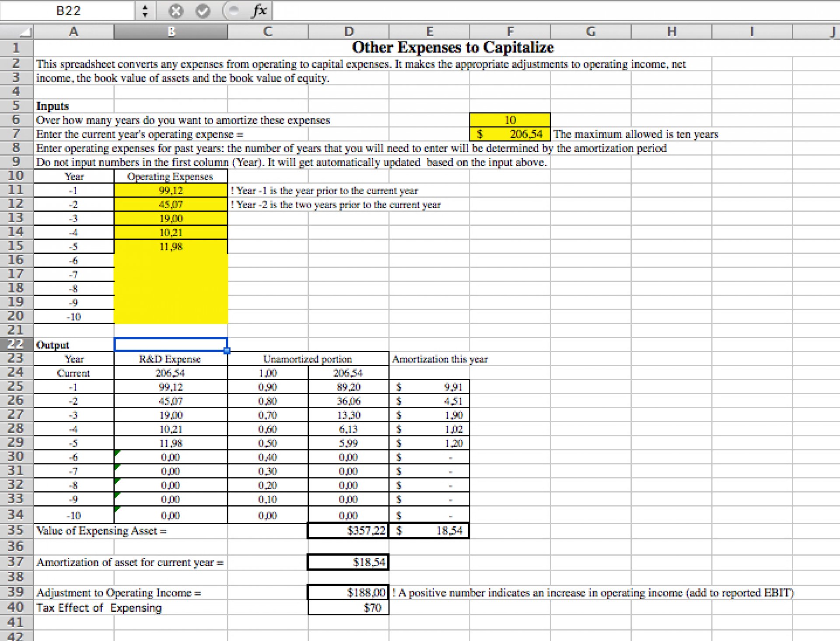The height and width of the screenshot is (641, 840).
Task: Click the R&D cell 0.00 in year -6 row
Action: (x=171, y=457)
